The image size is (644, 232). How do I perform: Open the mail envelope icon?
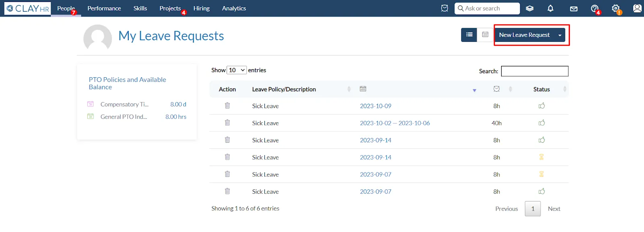click(574, 8)
